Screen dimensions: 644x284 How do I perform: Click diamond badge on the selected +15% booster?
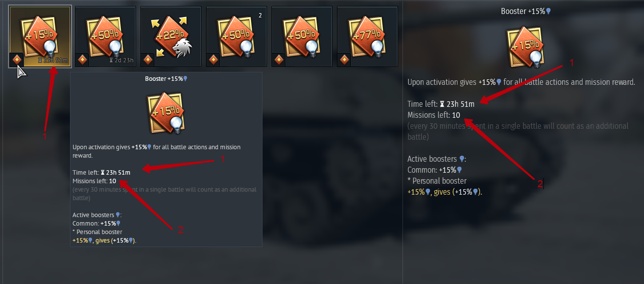(16, 60)
